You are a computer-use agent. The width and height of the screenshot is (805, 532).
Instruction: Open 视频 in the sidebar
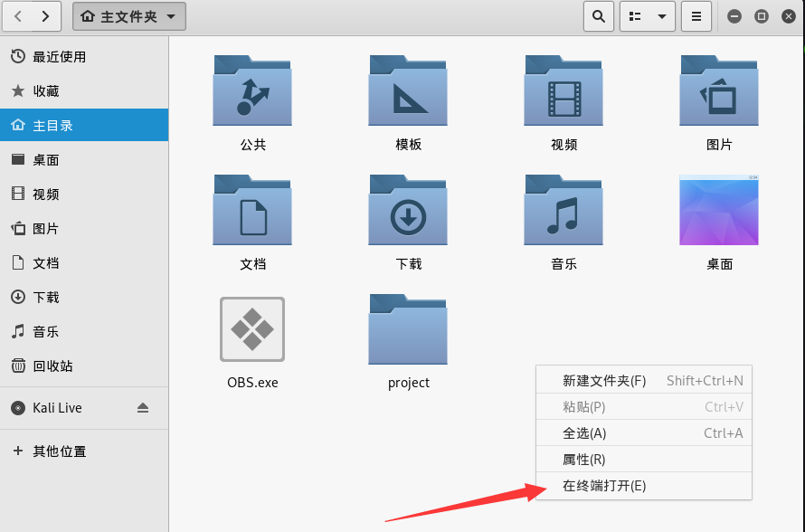coord(84,195)
